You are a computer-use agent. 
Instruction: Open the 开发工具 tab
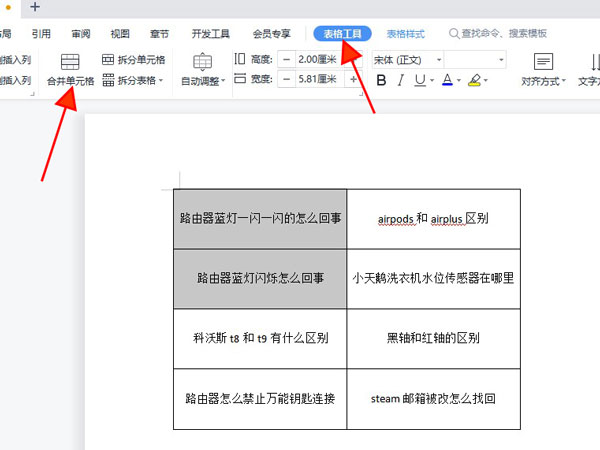tap(208, 33)
